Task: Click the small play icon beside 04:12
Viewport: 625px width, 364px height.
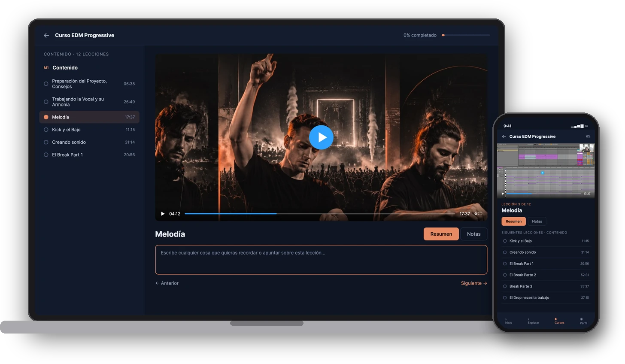Action: pyautogui.click(x=163, y=214)
